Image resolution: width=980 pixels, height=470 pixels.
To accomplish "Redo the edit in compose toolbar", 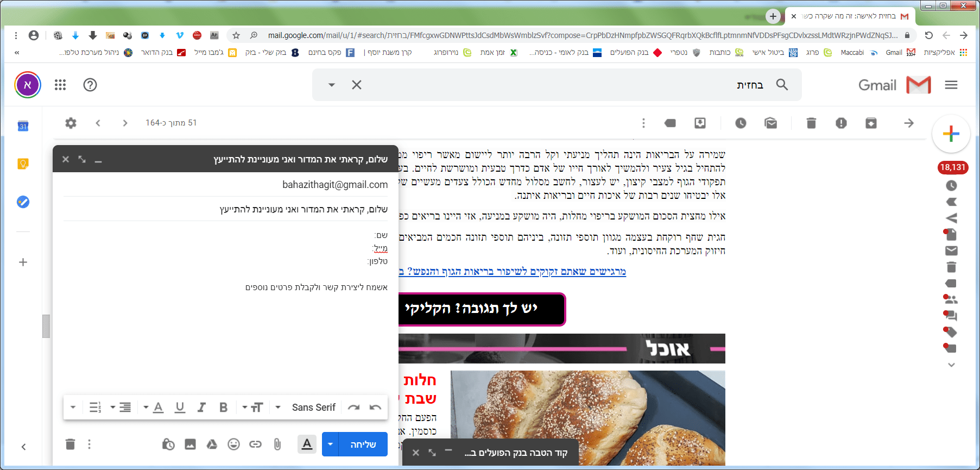I will (353, 408).
